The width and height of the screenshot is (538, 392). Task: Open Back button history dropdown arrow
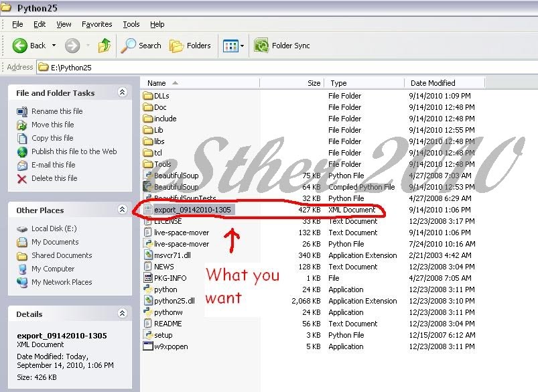click(54, 46)
